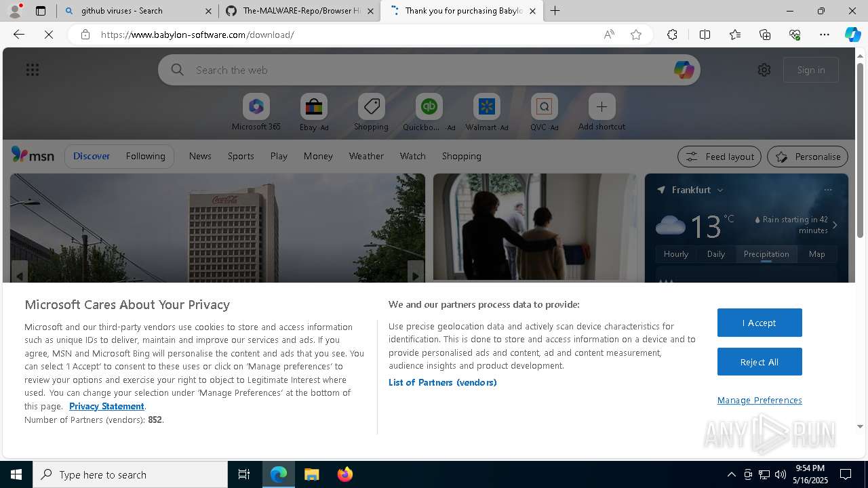Open weather card more options
This screenshot has height=488, width=868.
tap(828, 190)
